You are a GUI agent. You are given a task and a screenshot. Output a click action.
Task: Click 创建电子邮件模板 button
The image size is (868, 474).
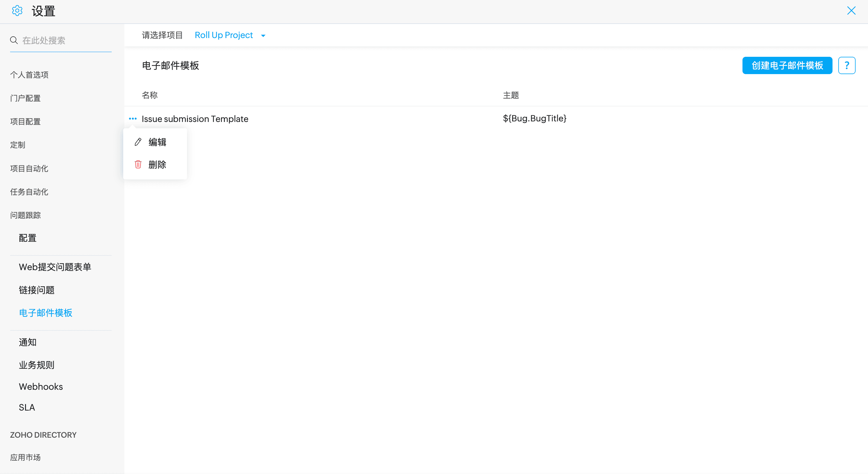787,65
